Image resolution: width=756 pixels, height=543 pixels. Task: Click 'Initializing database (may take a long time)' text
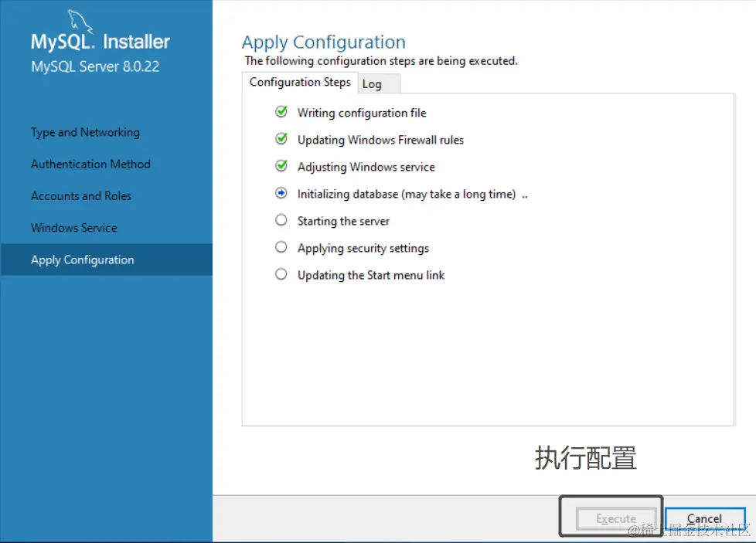coord(407,194)
